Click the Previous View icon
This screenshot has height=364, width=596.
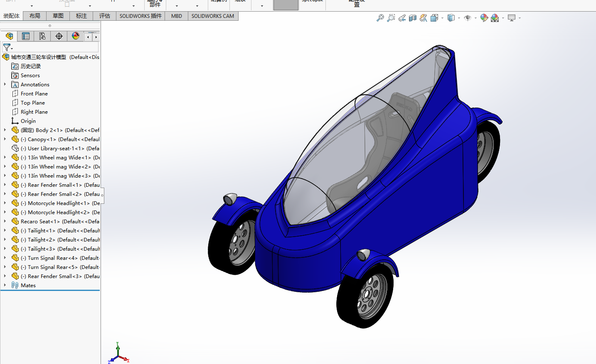401,18
